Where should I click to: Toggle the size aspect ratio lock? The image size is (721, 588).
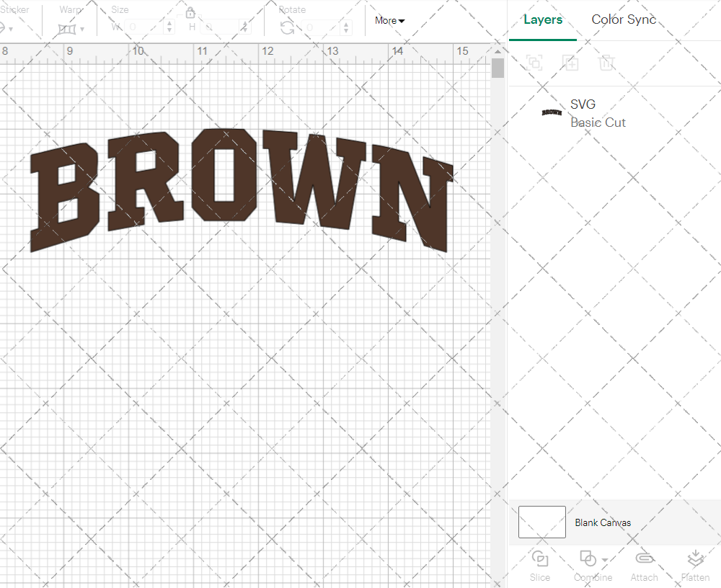(190, 12)
